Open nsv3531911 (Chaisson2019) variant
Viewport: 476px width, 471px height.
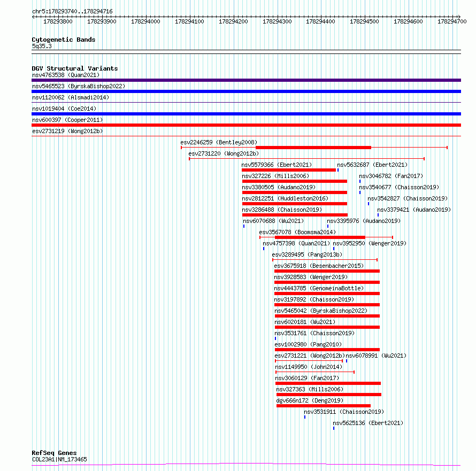(344, 412)
